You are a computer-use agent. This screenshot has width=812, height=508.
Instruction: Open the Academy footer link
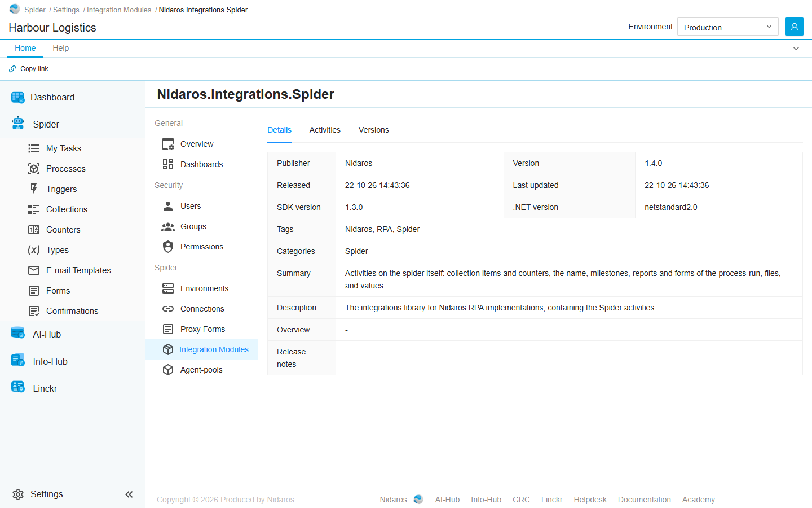[698, 500]
